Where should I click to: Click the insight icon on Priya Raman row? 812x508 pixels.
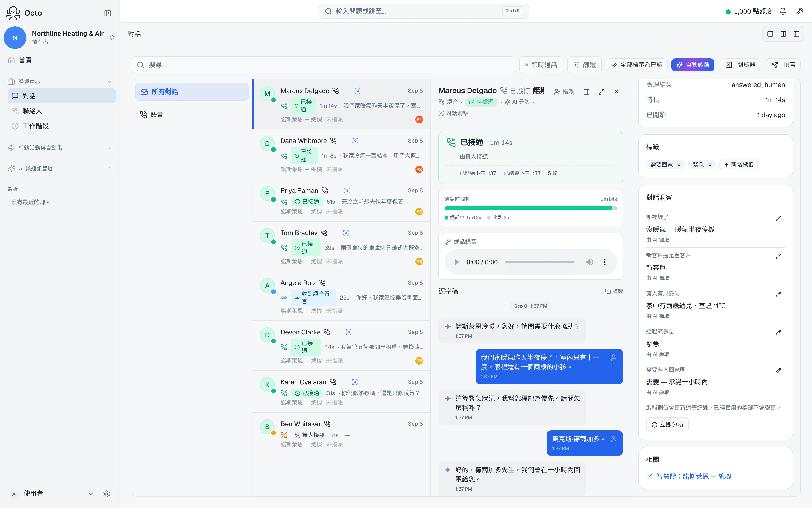(347, 190)
